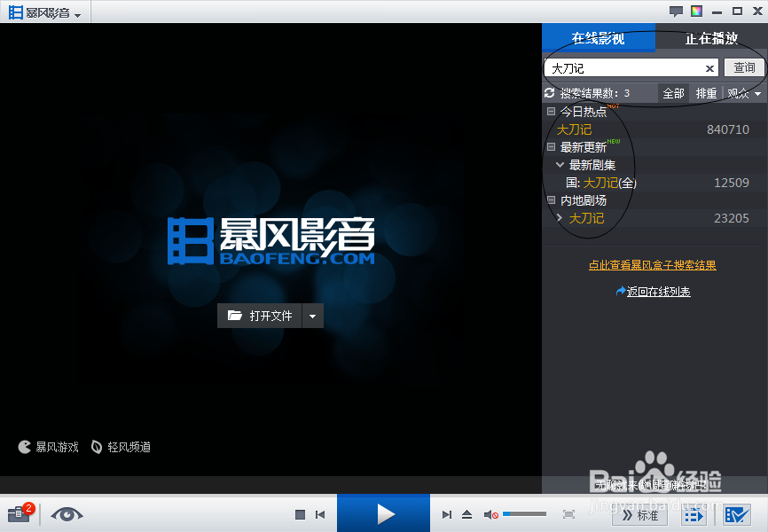Image resolution: width=768 pixels, height=532 pixels.
Task: Select 大刀记 under 今日热点
Action: (x=574, y=129)
